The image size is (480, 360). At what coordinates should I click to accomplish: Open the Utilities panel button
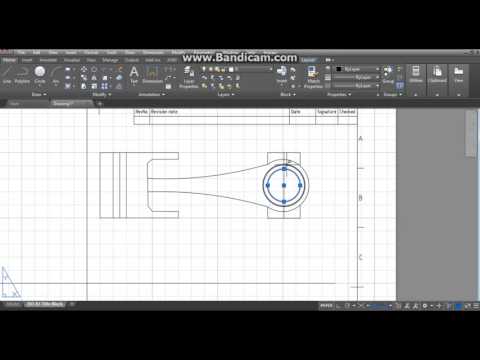click(416, 75)
